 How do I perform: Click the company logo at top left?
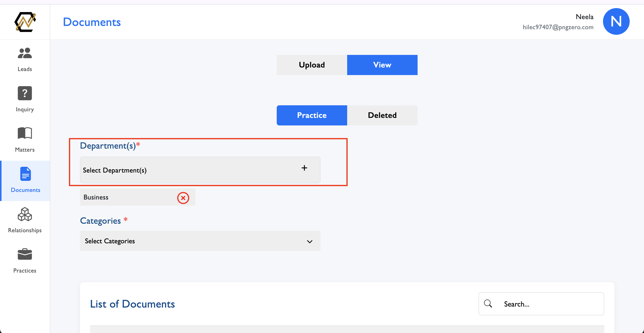pyautogui.click(x=25, y=22)
